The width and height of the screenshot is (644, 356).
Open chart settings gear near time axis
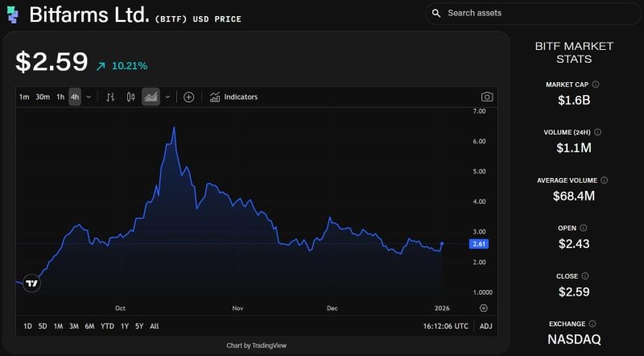pyautogui.click(x=483, y=308)
